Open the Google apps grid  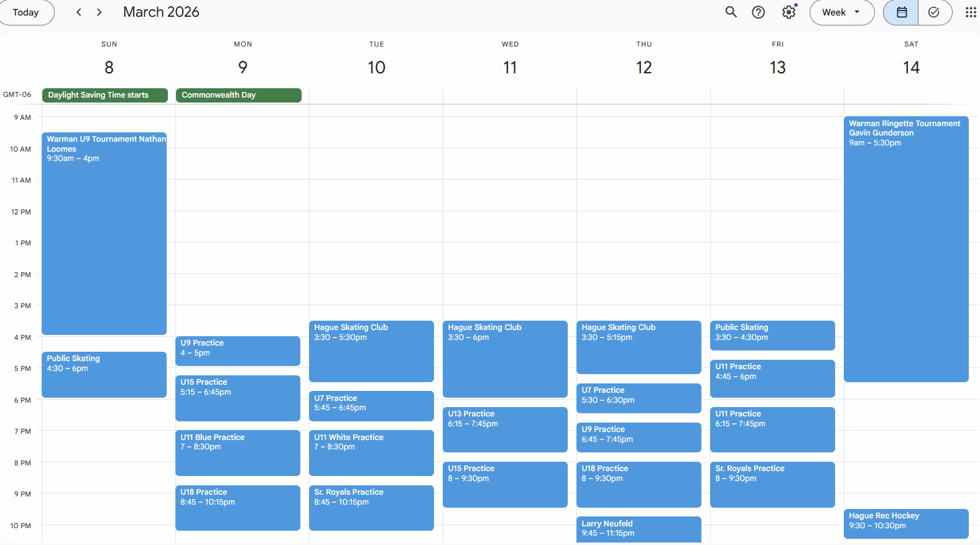tap(970, 12)
